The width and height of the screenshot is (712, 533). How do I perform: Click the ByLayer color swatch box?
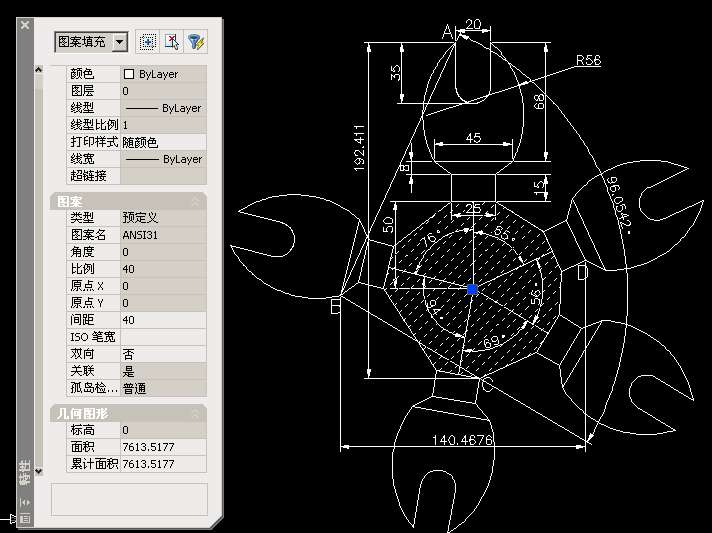(129, 74)
